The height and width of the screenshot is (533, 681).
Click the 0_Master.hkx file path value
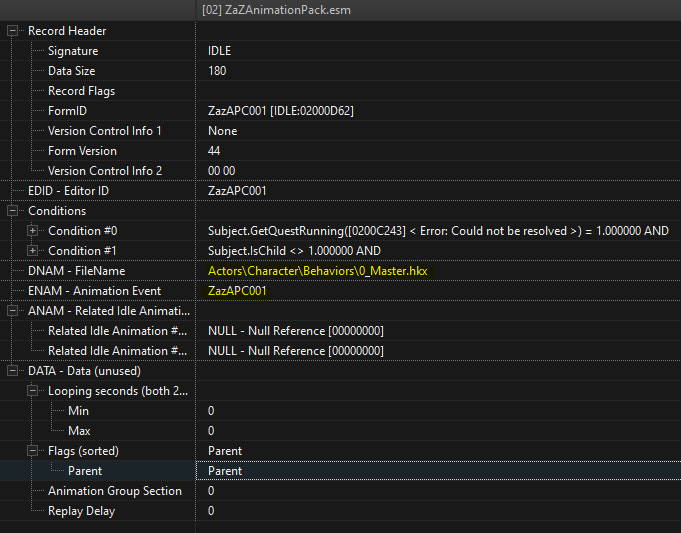click(x=317, y=271)
